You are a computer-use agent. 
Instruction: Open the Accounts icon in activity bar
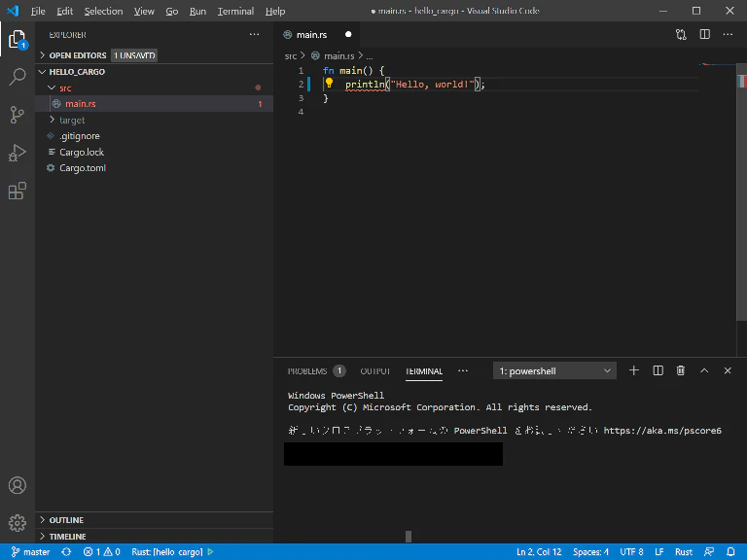click(x=18, y=485)
